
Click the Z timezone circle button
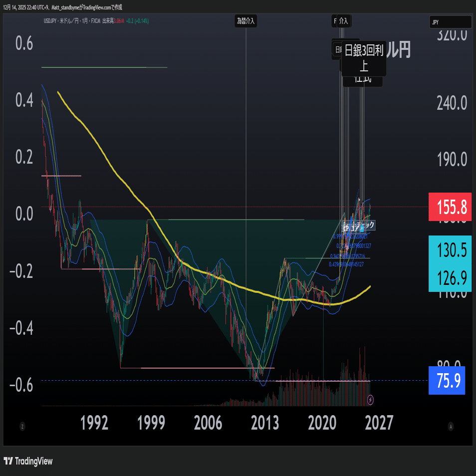(22, 427)
